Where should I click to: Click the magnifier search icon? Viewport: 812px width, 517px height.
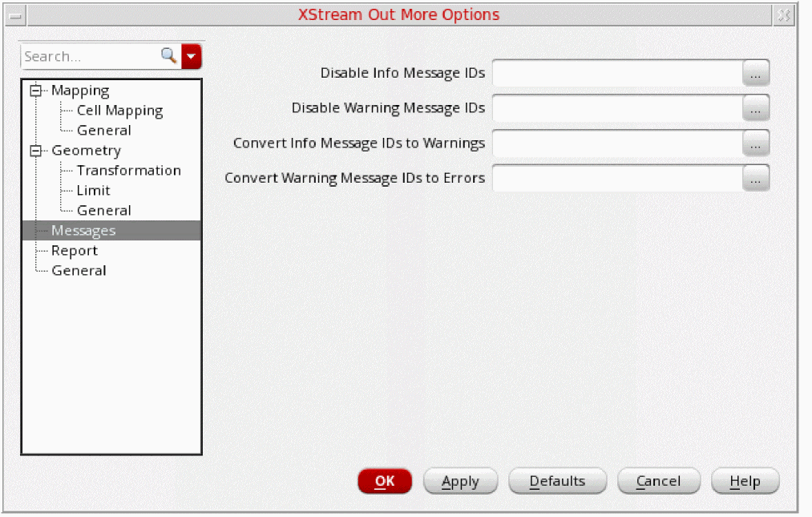click(168, 55)
